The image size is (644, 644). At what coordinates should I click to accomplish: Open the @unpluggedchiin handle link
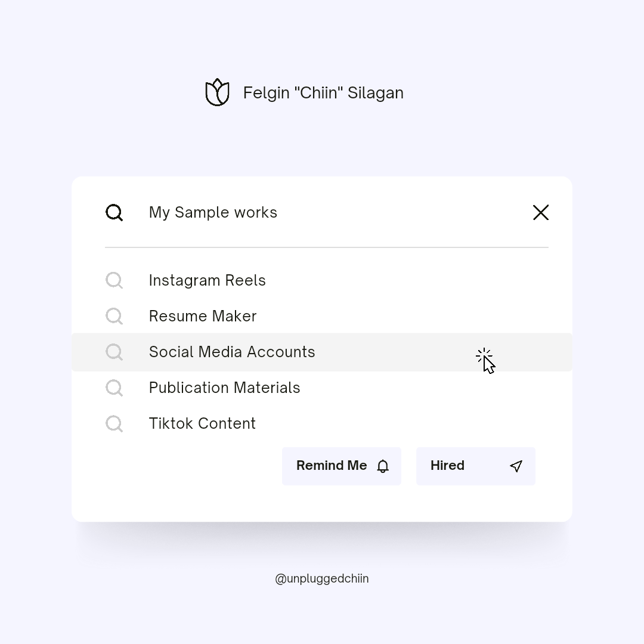tap(322, 578)
